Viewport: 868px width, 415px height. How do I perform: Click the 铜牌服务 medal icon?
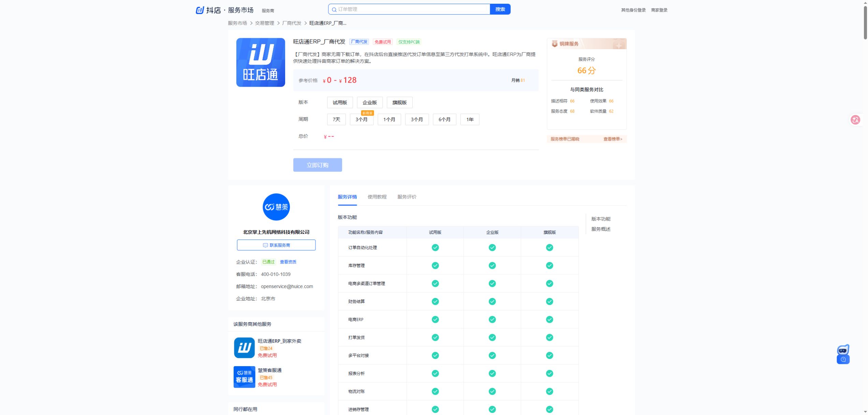coord(555,44)
